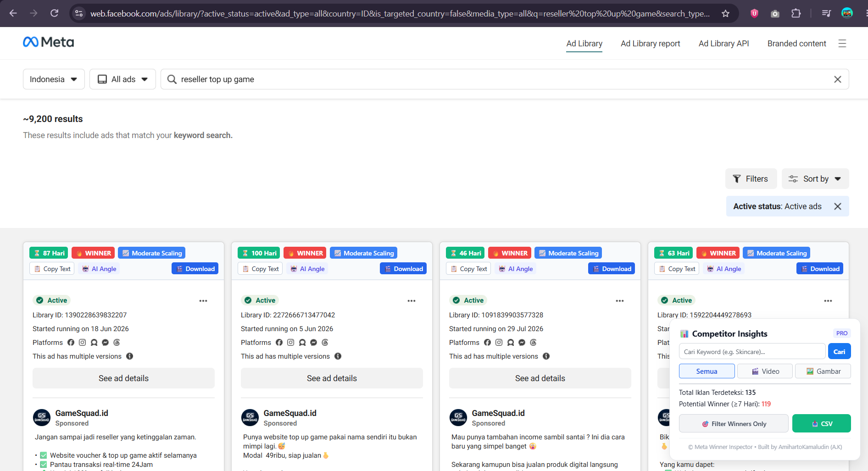The height and width of the screenshot is (471, 868).
Task: Open three-dot menu of ad 1390228639832207
Action: pos(203,301)
